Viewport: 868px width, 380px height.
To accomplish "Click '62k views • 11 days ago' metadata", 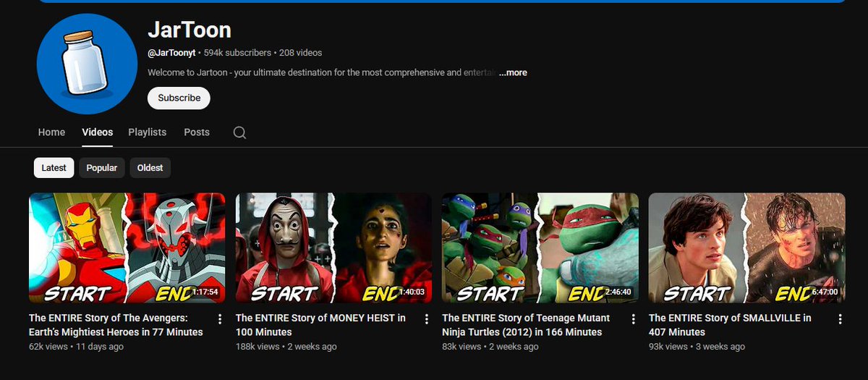I will [x=76, y=347].
